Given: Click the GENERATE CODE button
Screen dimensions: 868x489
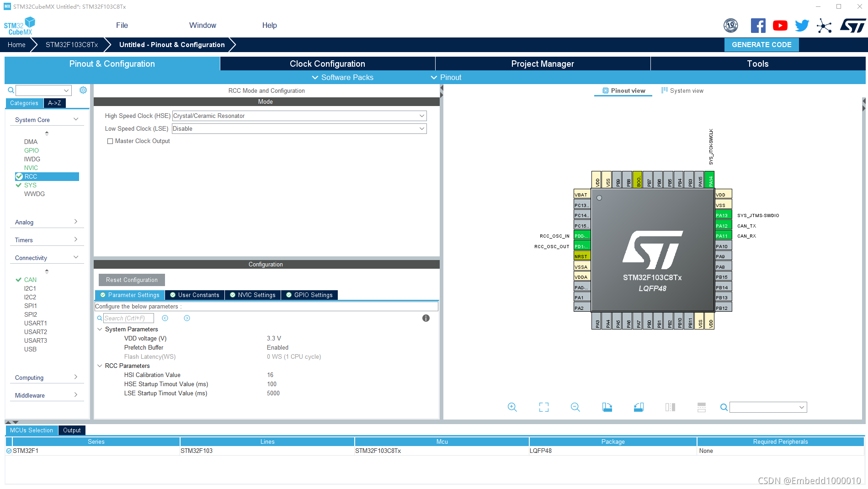Looking at the screenshot, I should pyautogui.click(x=761, y=44).
